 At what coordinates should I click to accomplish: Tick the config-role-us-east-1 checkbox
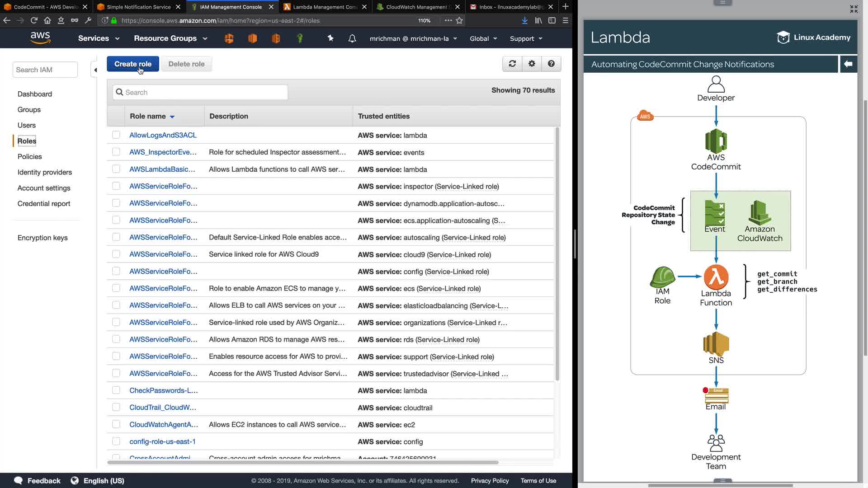click(x=116, y=441)
